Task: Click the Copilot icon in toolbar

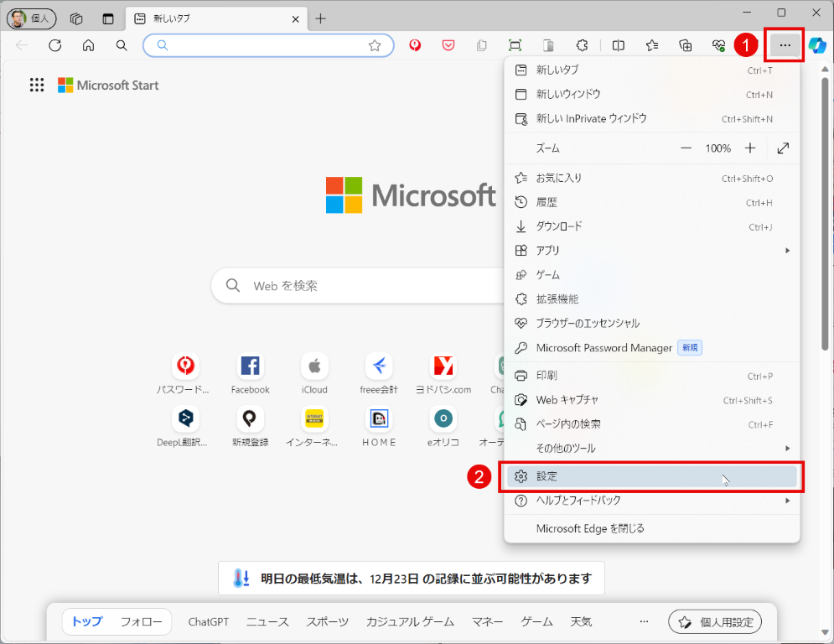Action: click(x=817, y=45)
